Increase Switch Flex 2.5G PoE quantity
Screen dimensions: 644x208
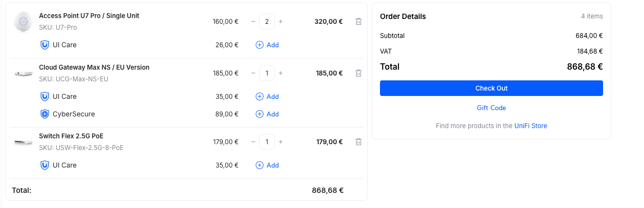click(281, 142)
